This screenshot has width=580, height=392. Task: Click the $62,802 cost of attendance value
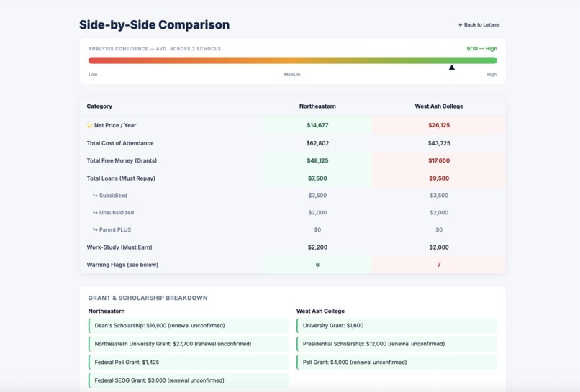(x=317, y=143)
